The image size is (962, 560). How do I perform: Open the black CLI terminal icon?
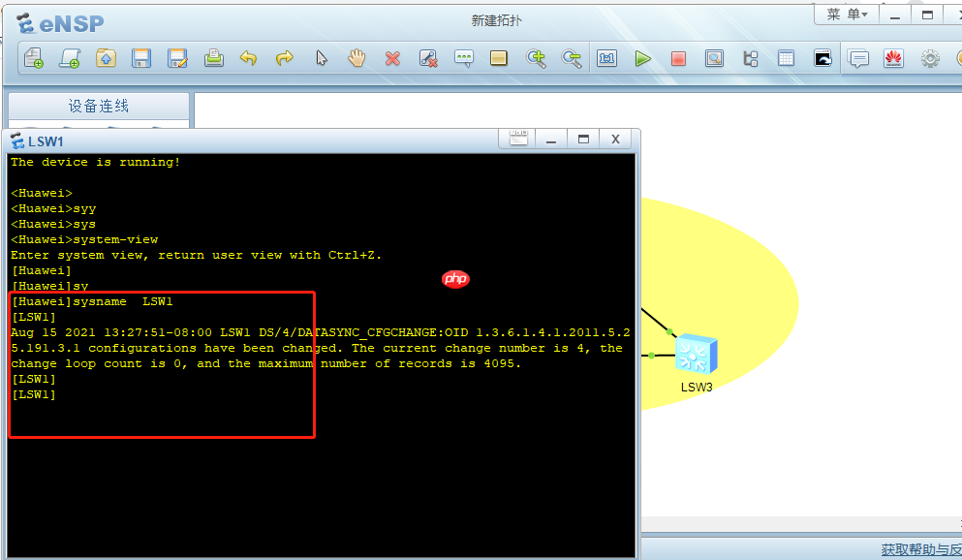point(822,58)
